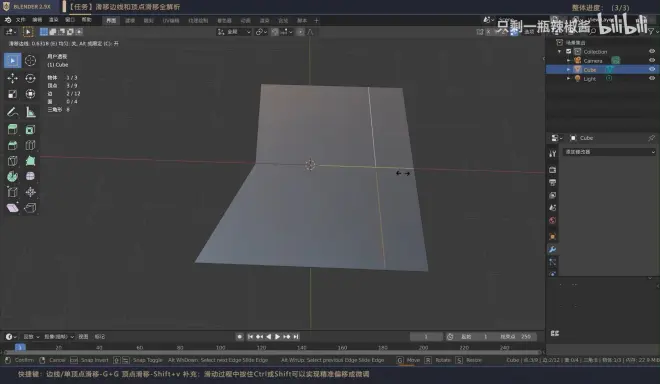Toggle auto keying record button

pos(240,336)
